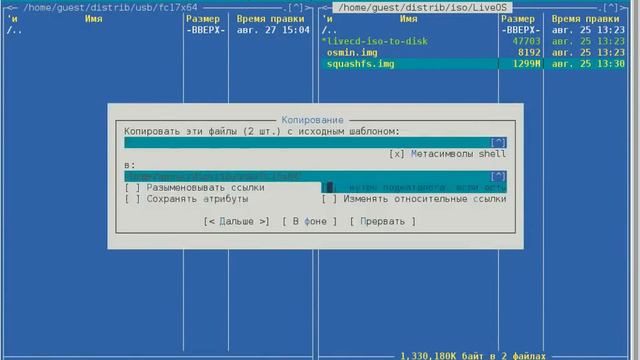Click the Копирование dialog title
640x360 pixels.
tap(312, 120)
